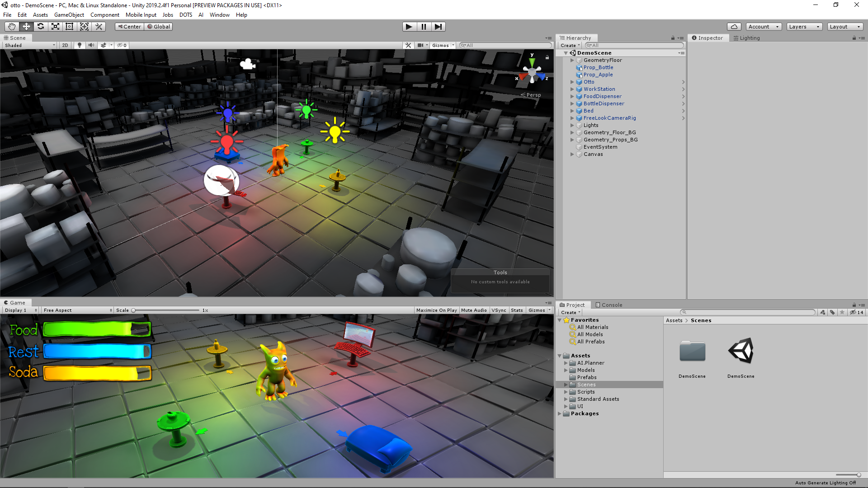This screenshot has height=488, width=868.
Task: Select the Rect transform tool
Action: (70, 27)
